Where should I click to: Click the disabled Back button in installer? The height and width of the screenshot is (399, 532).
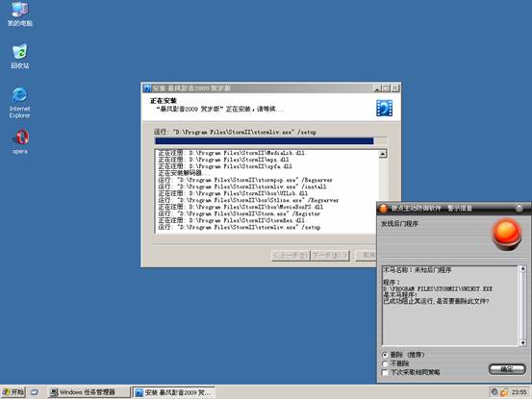tap(291, 256)
